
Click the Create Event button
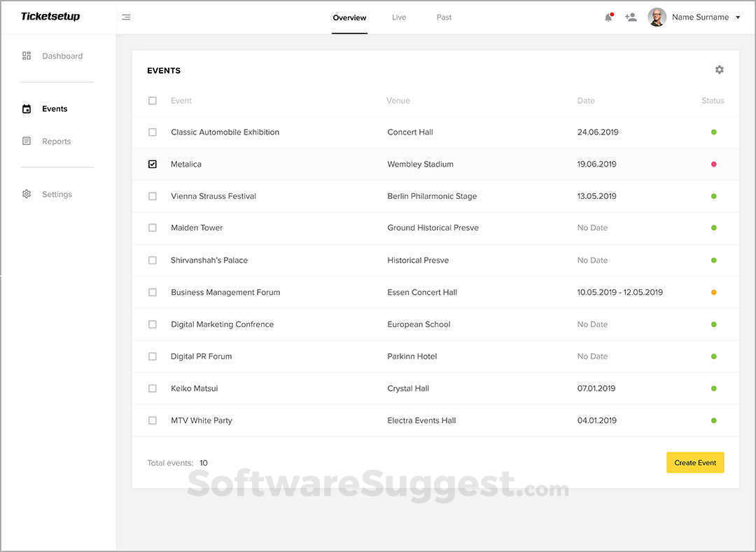pyautogui.click(x=695, y=463)
